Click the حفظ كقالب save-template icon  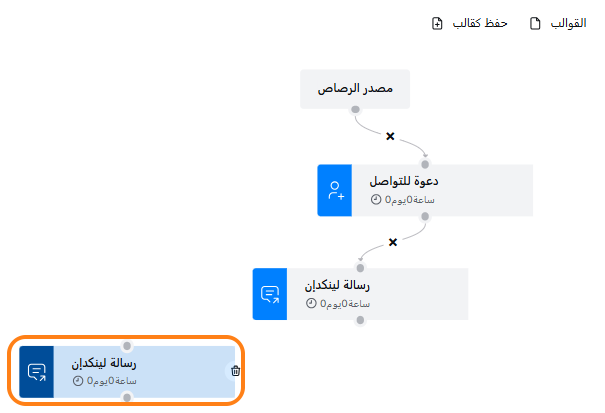(436, 23)
